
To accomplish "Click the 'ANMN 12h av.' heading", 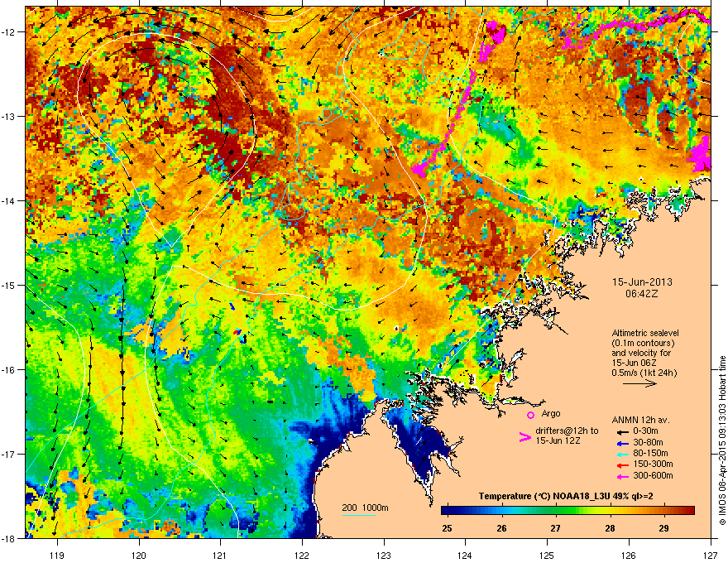I will [640, 420].
